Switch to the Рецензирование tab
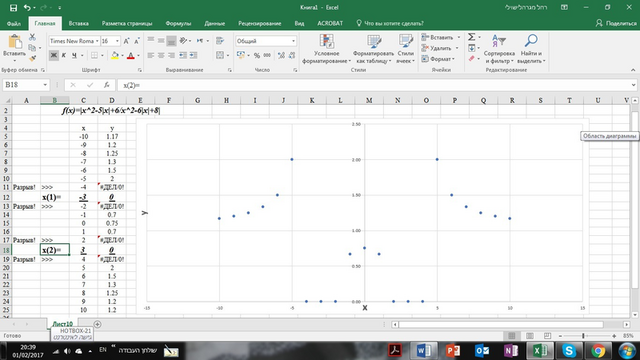640x360 pixels. 260,23
